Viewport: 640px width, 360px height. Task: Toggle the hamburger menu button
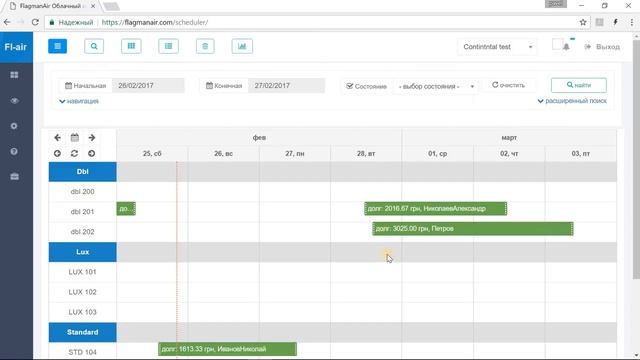(x=58, y=46)
